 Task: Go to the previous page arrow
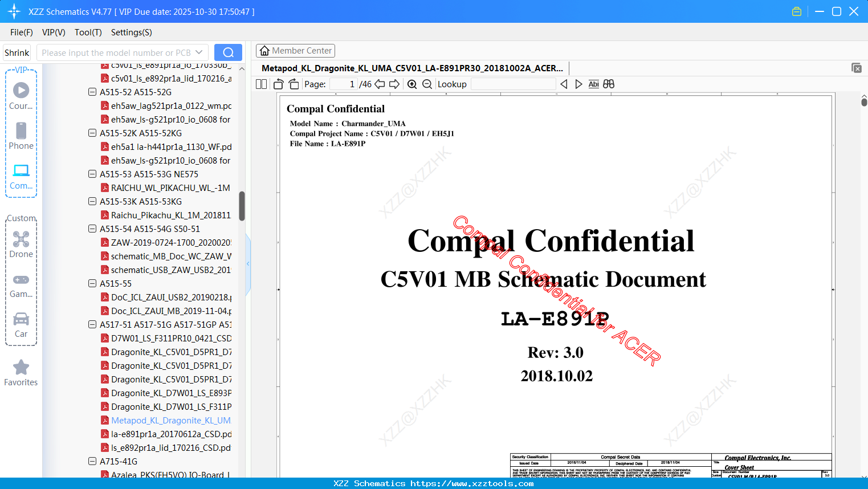pyautogui.click(x=380, y=84)
